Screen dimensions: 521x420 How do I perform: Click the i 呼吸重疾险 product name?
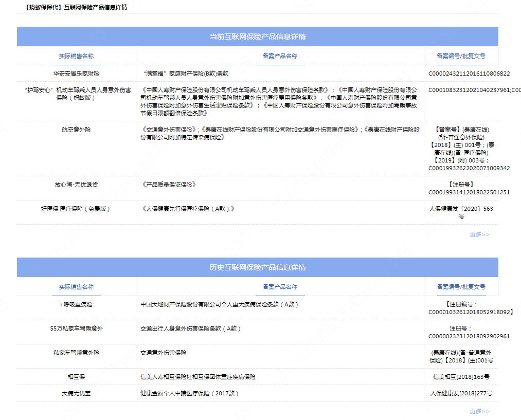tap(77, 304)
